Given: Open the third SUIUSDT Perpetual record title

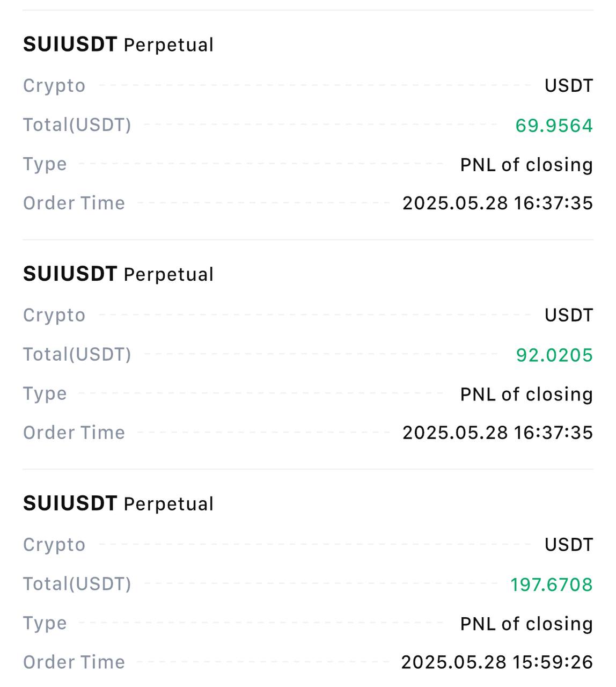Looking at the screenshot, I should pos(118,504).
